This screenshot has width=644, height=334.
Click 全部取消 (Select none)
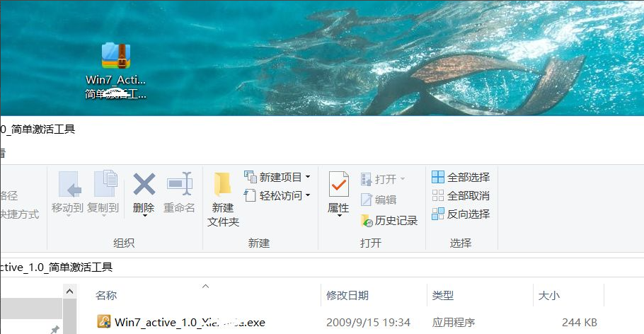click(x=461, y=195)
